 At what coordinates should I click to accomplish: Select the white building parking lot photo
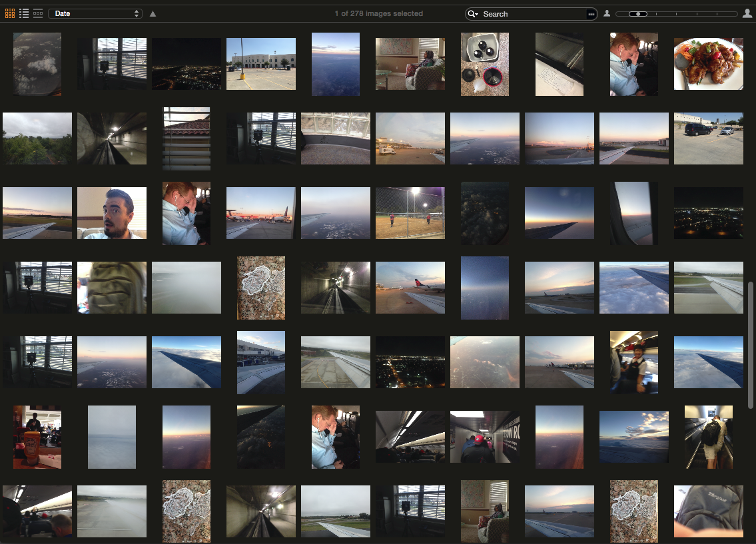click(261, 64)
